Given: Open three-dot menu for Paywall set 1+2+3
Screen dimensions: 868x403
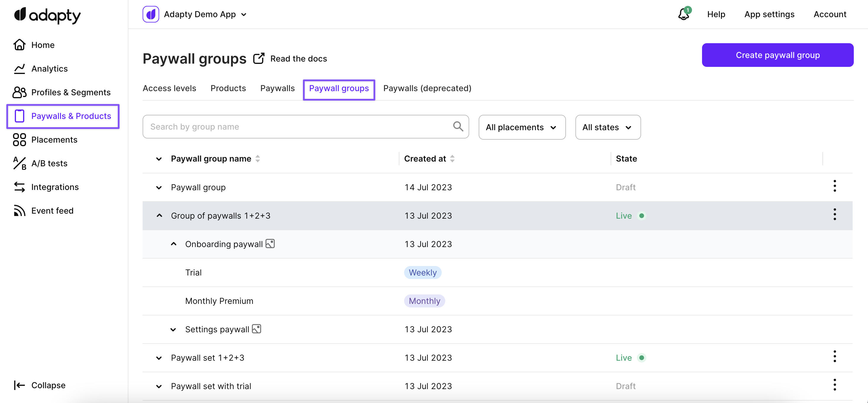Looking at the screenshot, I should 834,357.
